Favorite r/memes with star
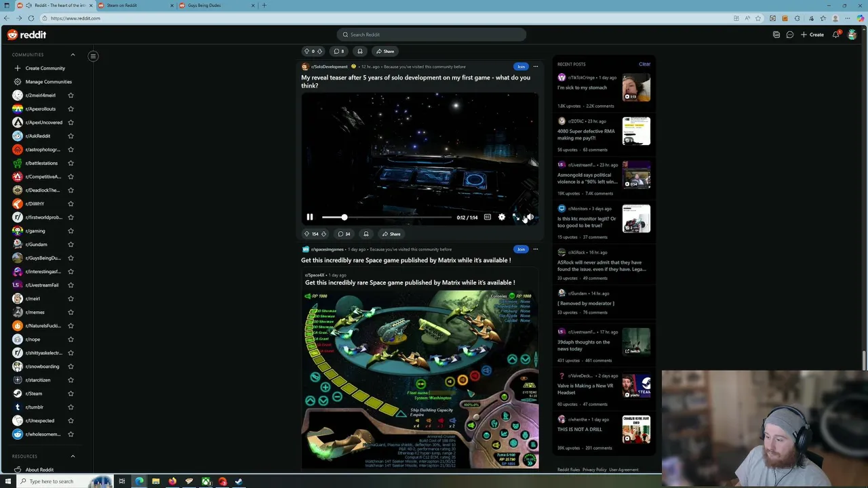The image size is (868, 488). [x=71, y=312]
